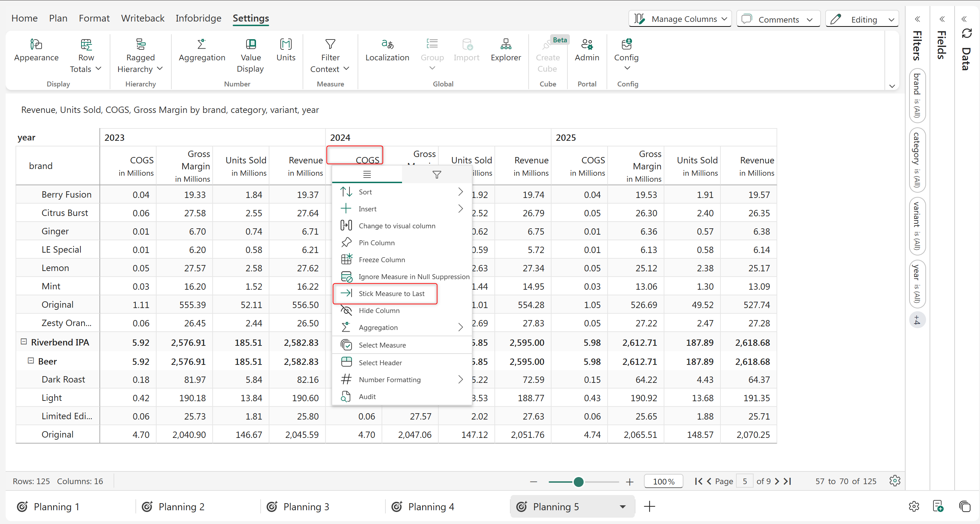Switch to the Writeback ribbon tab

pyautogui.click(x=143, y=18)
